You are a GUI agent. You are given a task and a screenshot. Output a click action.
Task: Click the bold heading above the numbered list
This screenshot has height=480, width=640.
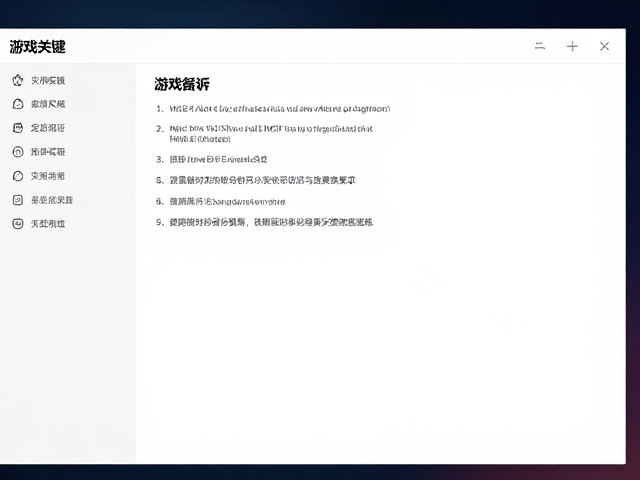[x=182, y=84]
